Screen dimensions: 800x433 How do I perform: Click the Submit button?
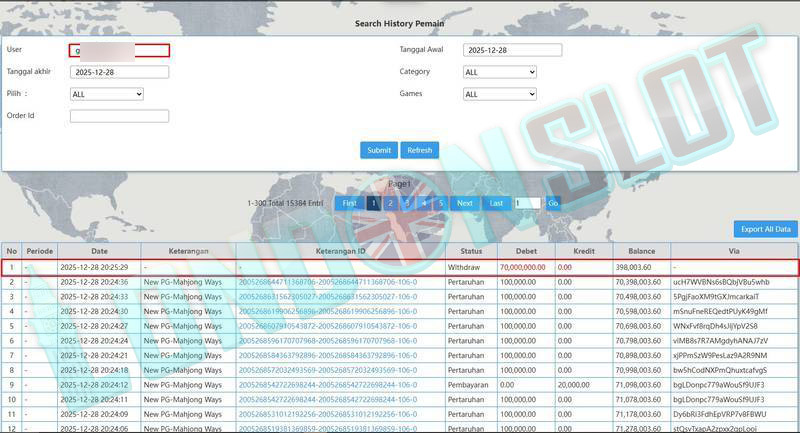click(379, 150)
